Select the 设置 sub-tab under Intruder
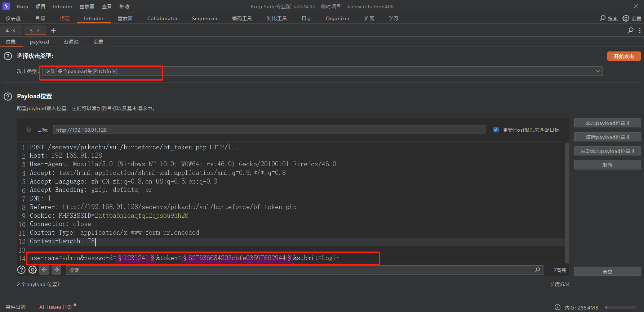The height and width of the screenshot is (312, 644). [x=98, y=42]
